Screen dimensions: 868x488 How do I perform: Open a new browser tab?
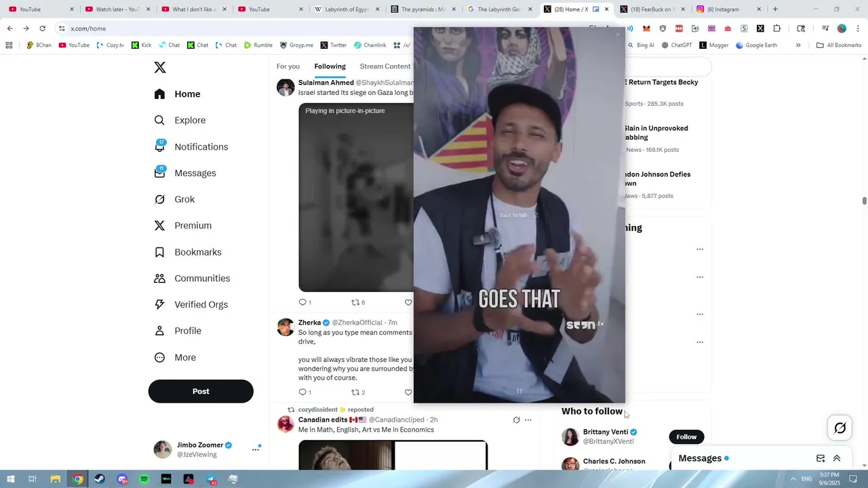click(x=775, y=9)
